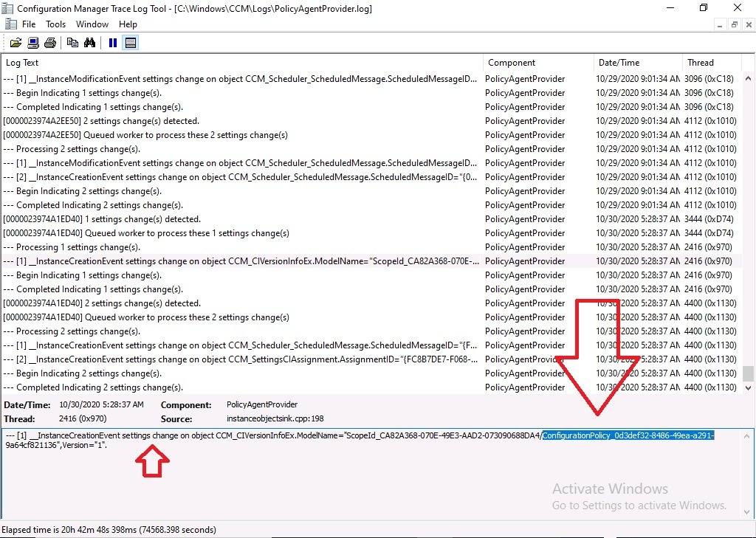Select the '[0000023974A2EE50] Queued worker to process these 2' row
Screen dimensions: 756x538
coord(371,135)
